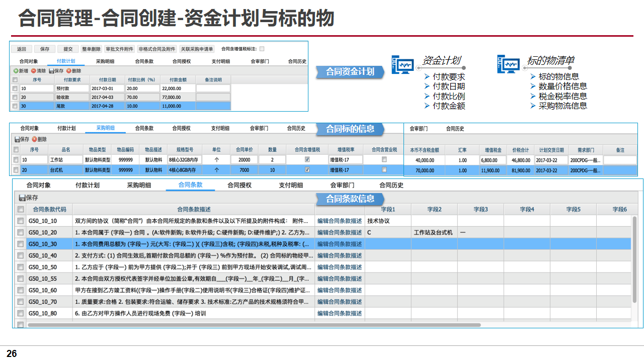This screenshot has width=644, height=362.
Task: Check payment row 30 尾款 checkbox
Action: point(15,106)
